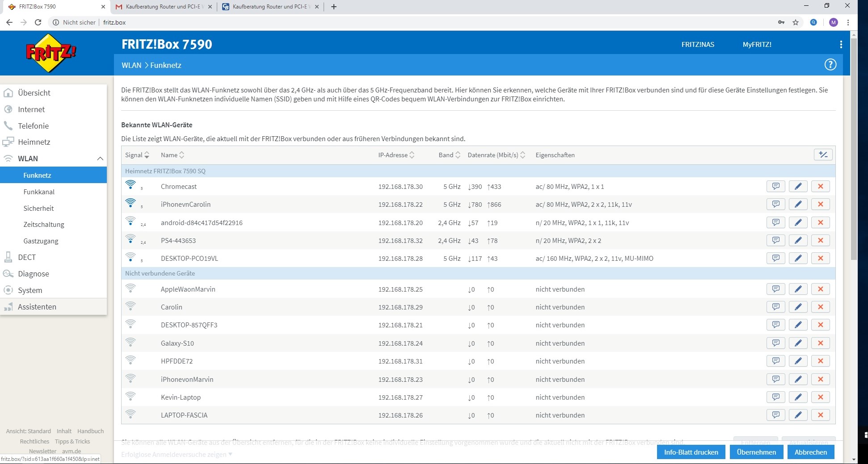Click Abbrechen button

[810, 452]
